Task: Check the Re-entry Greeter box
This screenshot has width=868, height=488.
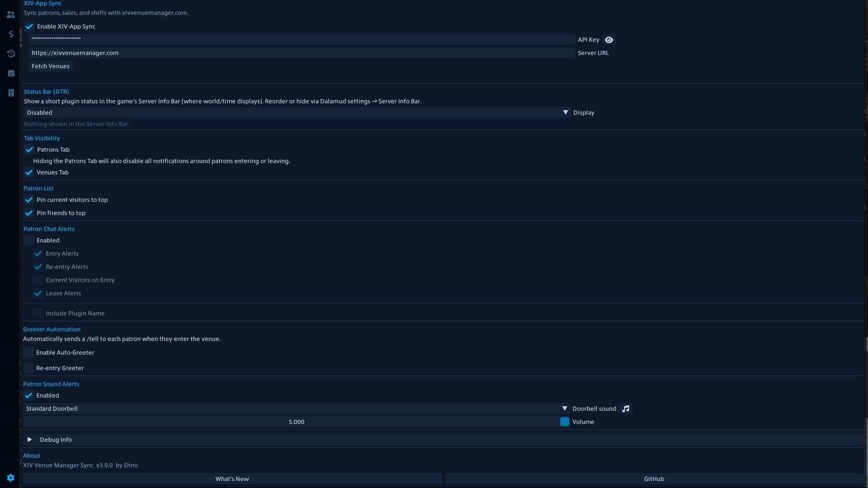Action: [28, 368]
